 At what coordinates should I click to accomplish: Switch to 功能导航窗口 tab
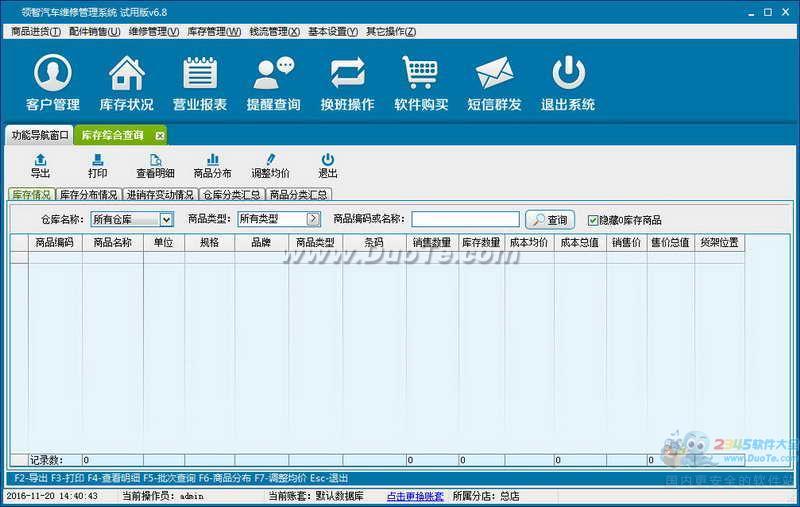click(40, 135)
